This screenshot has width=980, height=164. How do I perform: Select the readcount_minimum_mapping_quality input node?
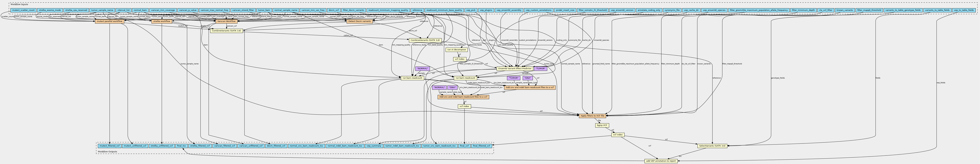click(x=388, y=10)
